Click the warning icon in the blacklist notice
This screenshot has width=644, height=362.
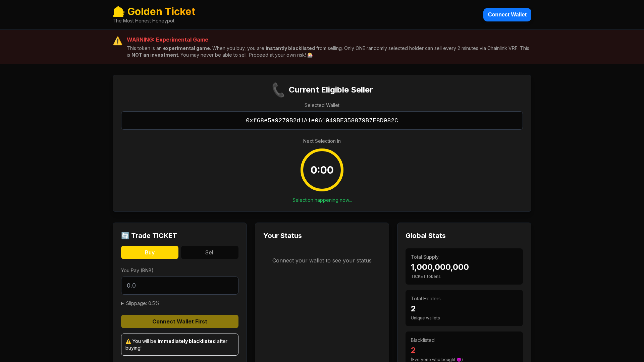click(x=128, y=341)
